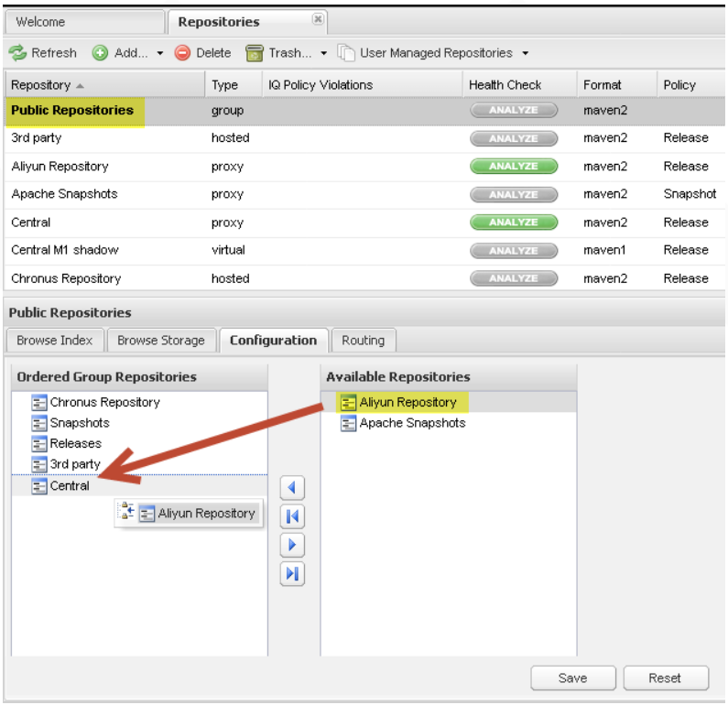This screenshot has width=728, height=705.
Task: Switch to the Welcome tab
Action: point(84,22)
